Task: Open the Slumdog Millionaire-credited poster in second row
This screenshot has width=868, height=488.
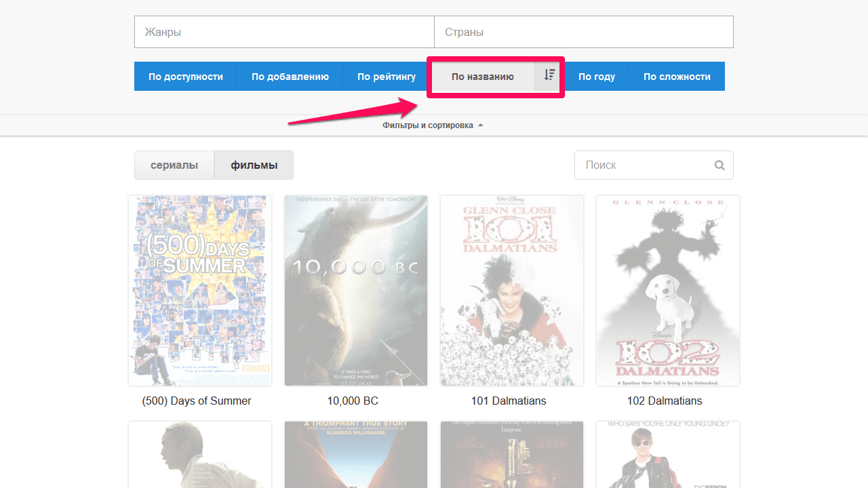Action: pos(356,455)
